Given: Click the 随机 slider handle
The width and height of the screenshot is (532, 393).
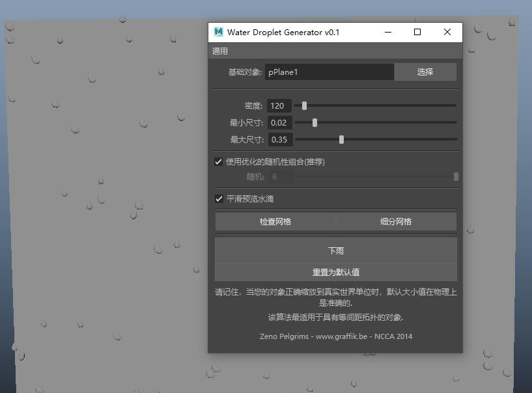Looking at the screenshot, I should point(456,177).
